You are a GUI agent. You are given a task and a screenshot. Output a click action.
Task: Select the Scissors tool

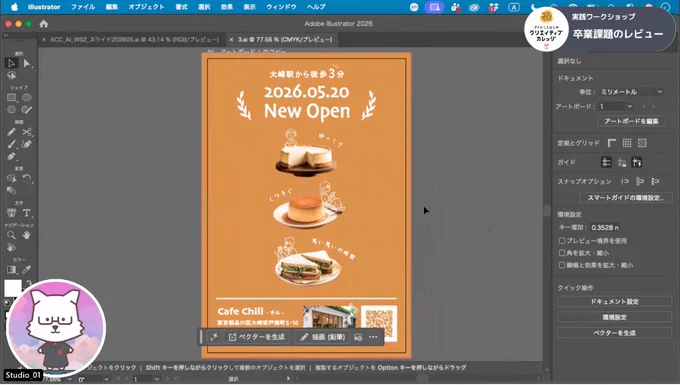(27, 132)
